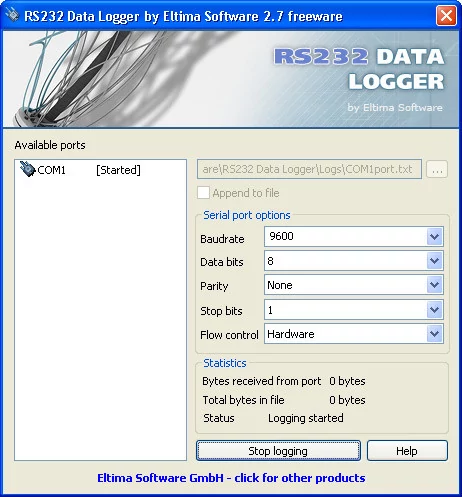
Task: Open the Data bits dropdown arrow
Action: pyautogui.click(x=434, y=261)
